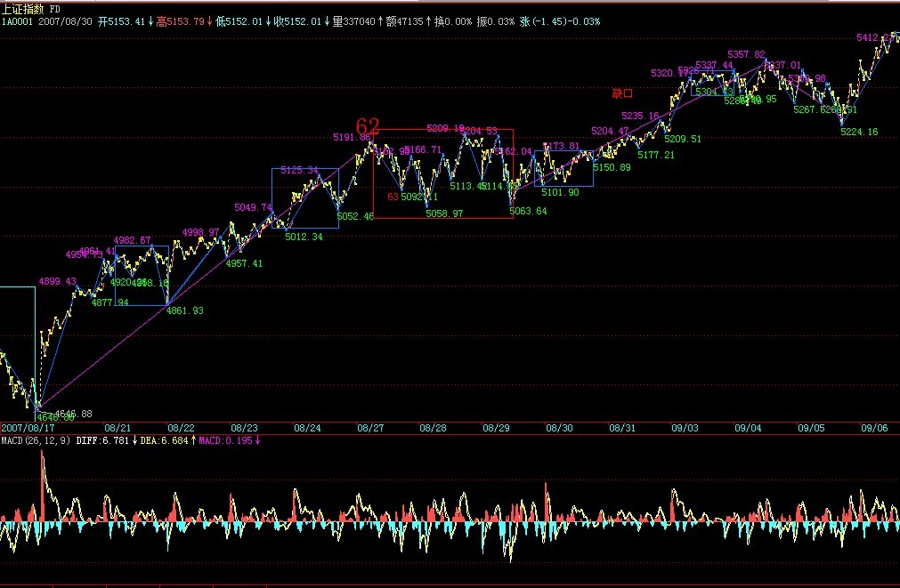Click the 5058.97 low price label
The width and height of the screenshot is (900, 588).
(444, 213)
